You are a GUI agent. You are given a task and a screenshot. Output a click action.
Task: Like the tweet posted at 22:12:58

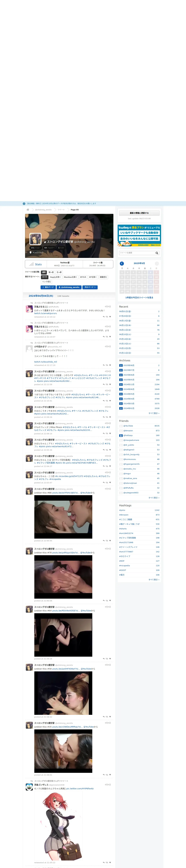110,385
